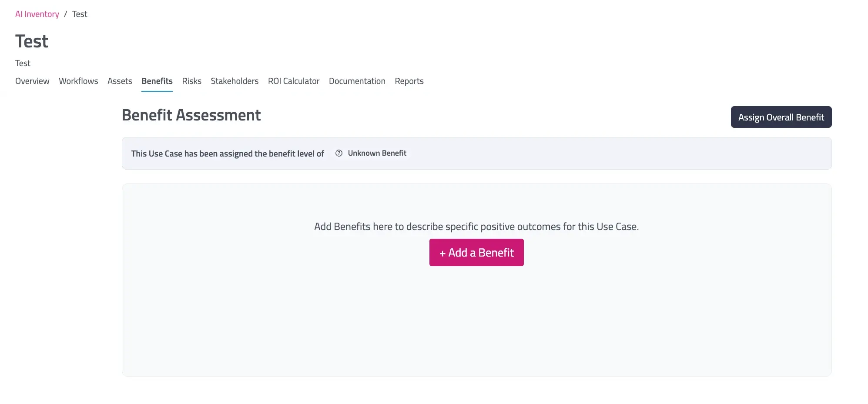The height and width of the screenshot is (404, 868).
Task: Open the Overview tab
Action: [x=32, y=81]
